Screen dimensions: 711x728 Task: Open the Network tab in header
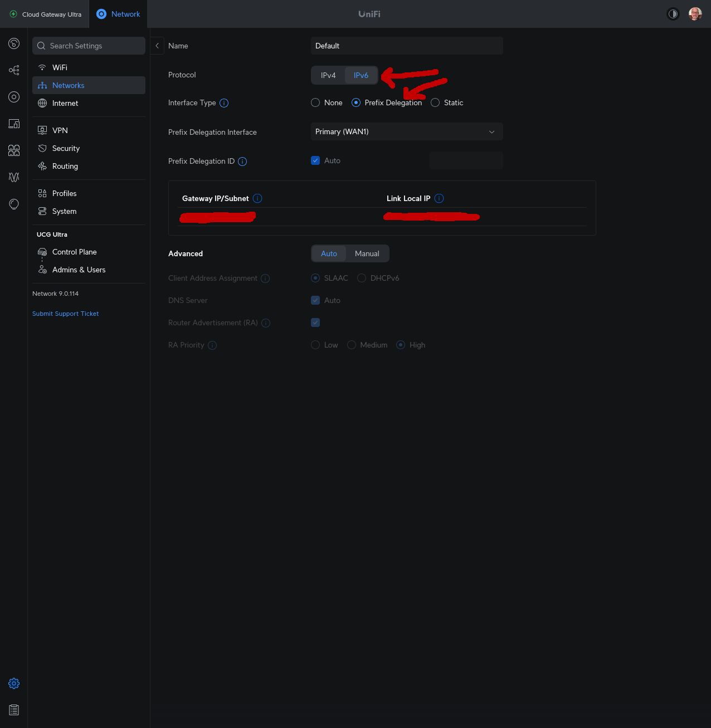point(118,14)
